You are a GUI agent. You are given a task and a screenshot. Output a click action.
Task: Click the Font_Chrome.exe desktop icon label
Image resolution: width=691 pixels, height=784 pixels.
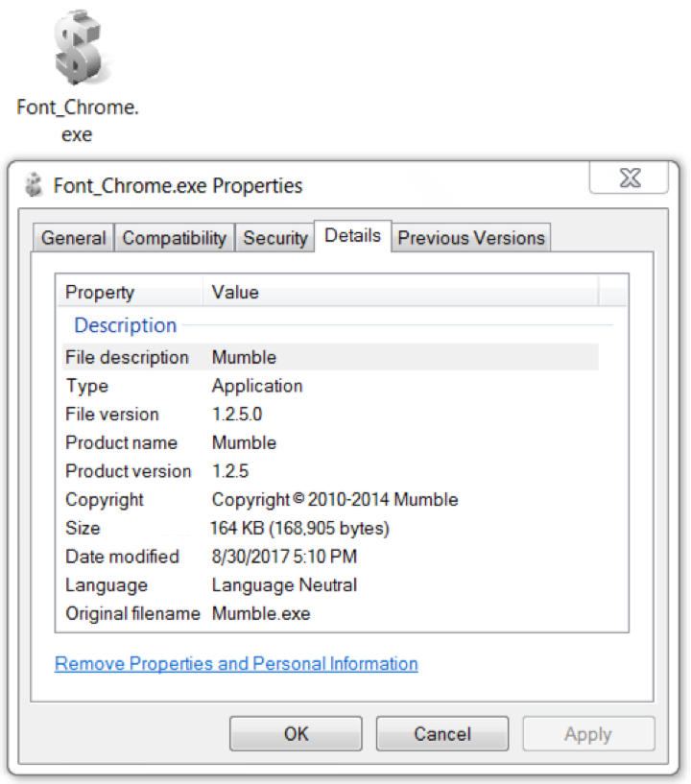tap(78, 121)
